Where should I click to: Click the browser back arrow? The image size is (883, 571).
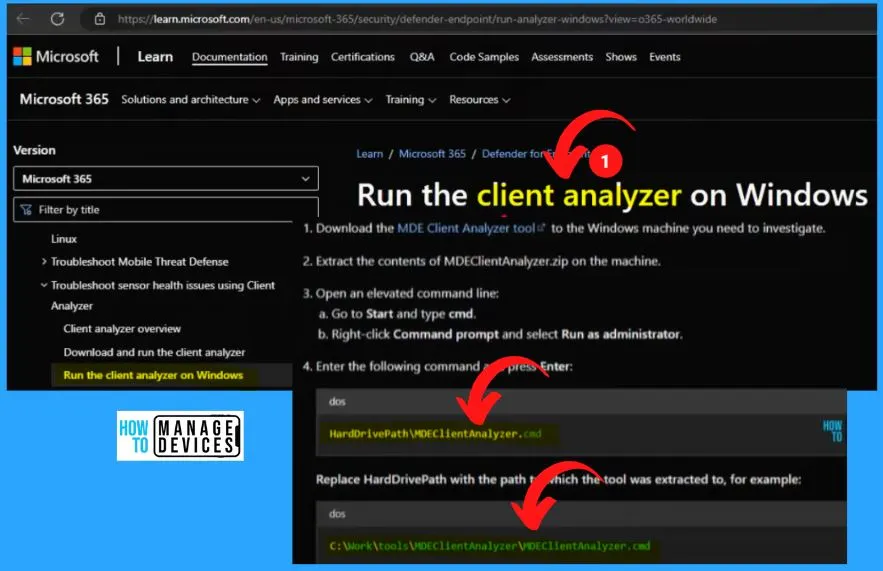pos(23,19)
